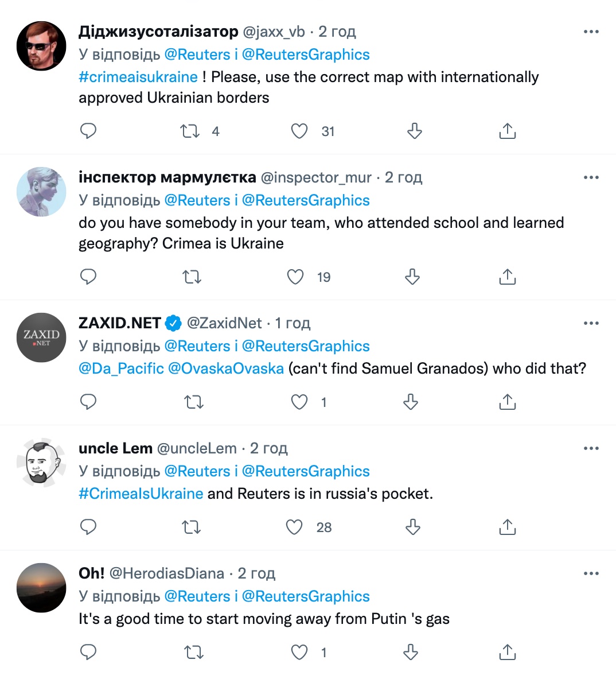Retweet the uncle Lem tweet
Viewport: 616px width, 675px height.
tap(191, 527)
